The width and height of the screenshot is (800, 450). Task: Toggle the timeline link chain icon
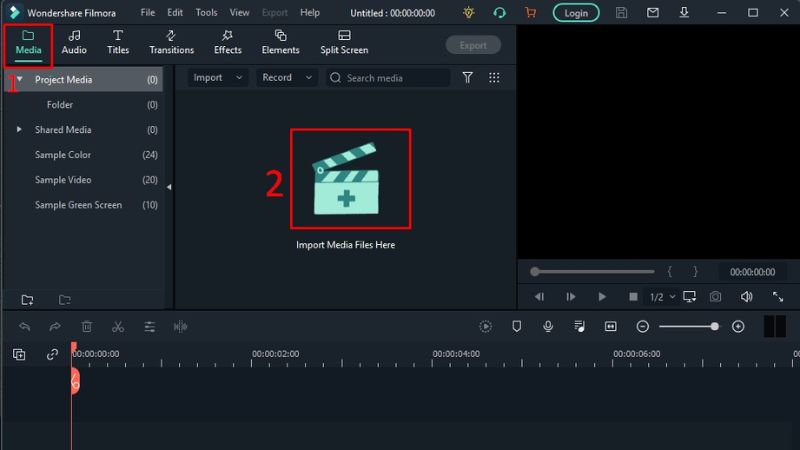52,354
